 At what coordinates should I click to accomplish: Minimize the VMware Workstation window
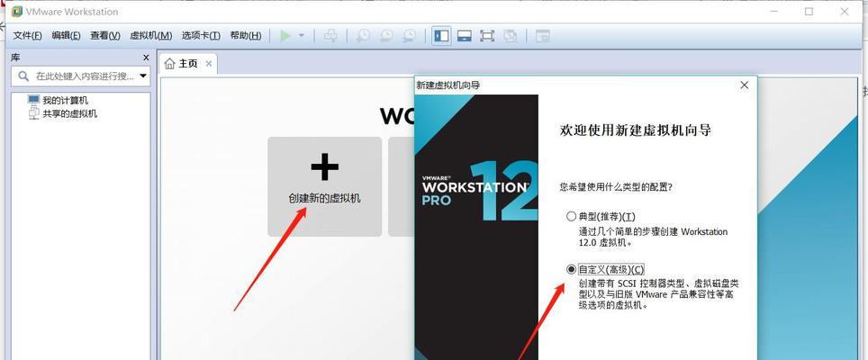pyautogui.click(x=773, y=11)
